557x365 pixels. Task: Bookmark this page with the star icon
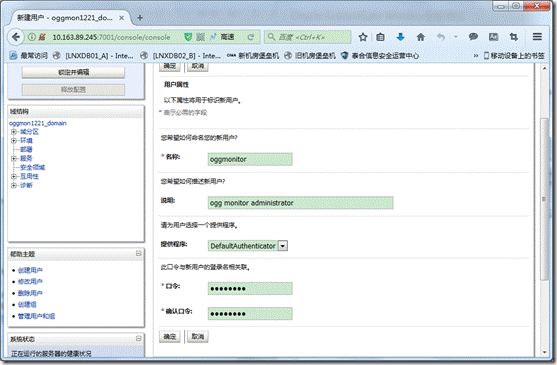(x=363, y=37)
